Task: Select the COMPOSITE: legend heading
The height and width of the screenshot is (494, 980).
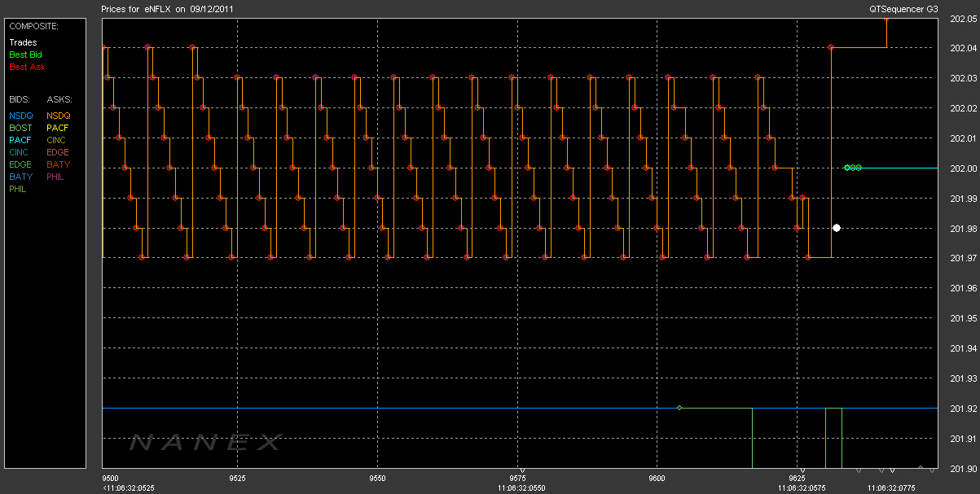Action: coord(33,27)
